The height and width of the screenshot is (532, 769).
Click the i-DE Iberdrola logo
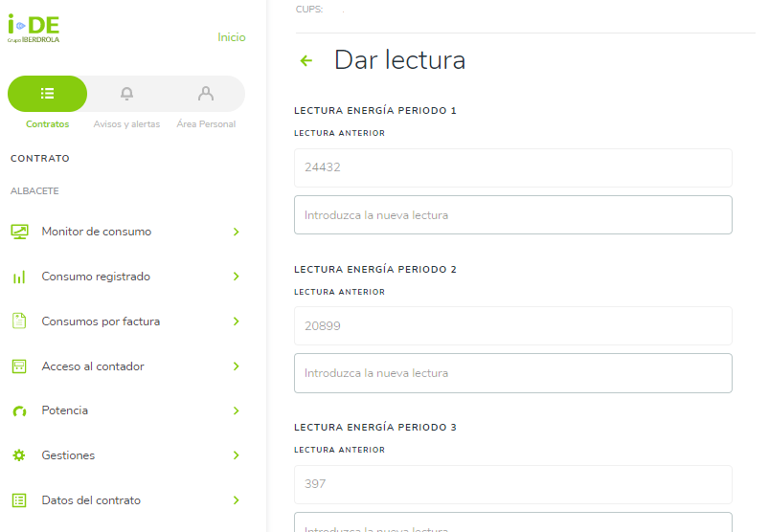tap(34, 29)
